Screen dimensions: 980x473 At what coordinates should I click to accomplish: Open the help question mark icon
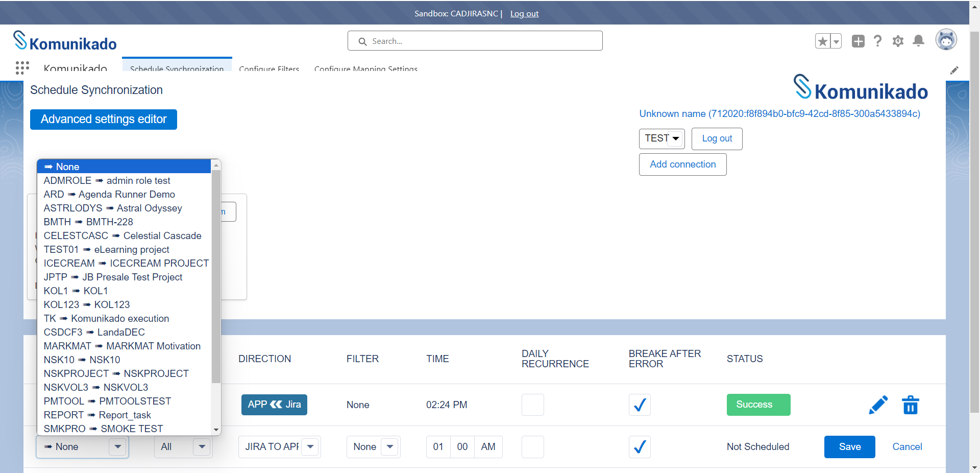[x=877, y=41]
